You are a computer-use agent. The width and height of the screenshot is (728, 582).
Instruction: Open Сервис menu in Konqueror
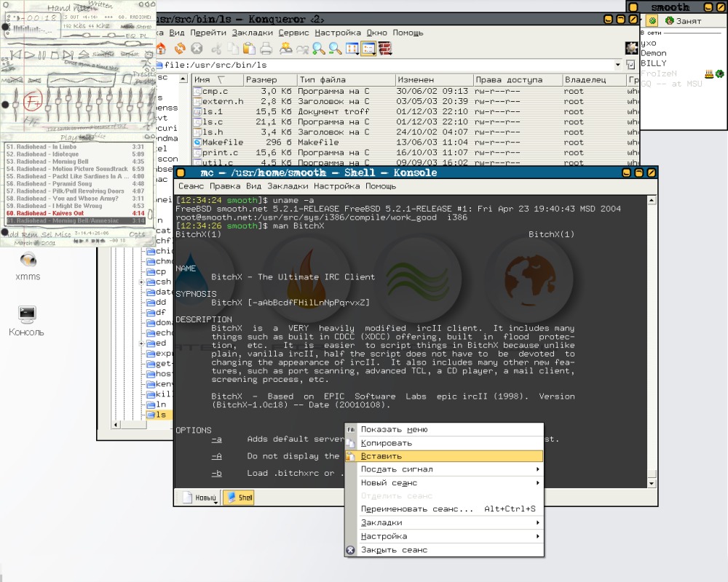pos(293,33)
